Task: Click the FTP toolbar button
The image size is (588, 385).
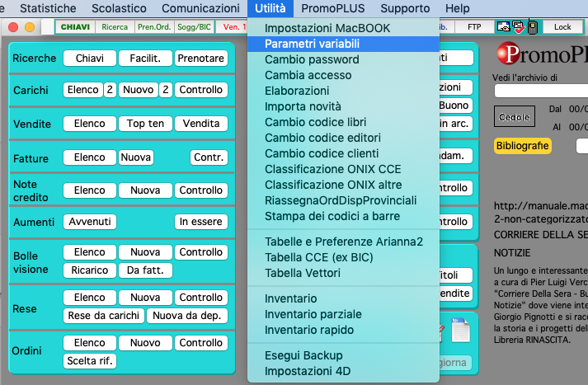Action: (474, 27)
